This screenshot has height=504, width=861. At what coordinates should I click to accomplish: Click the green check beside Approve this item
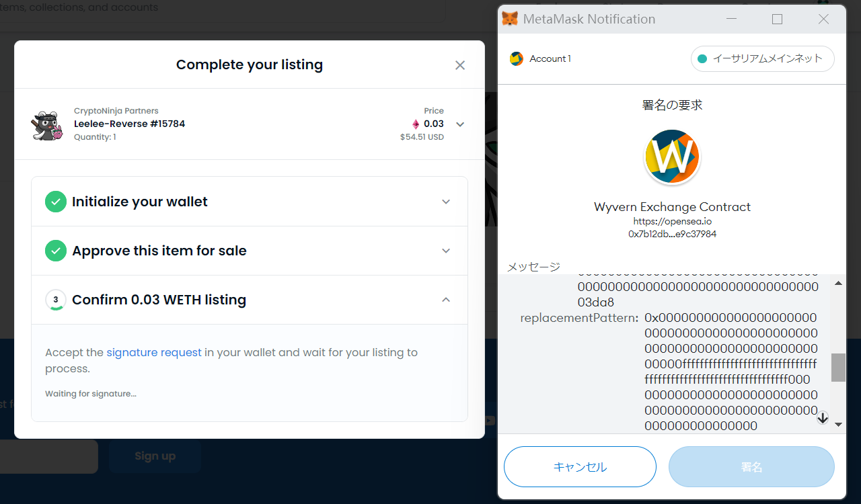click(x=56, y=251)
